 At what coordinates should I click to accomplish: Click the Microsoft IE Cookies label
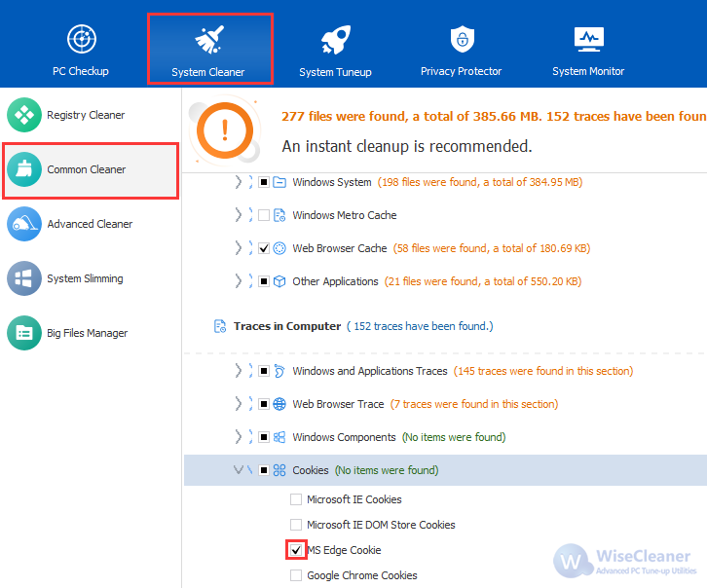(353, 499)
